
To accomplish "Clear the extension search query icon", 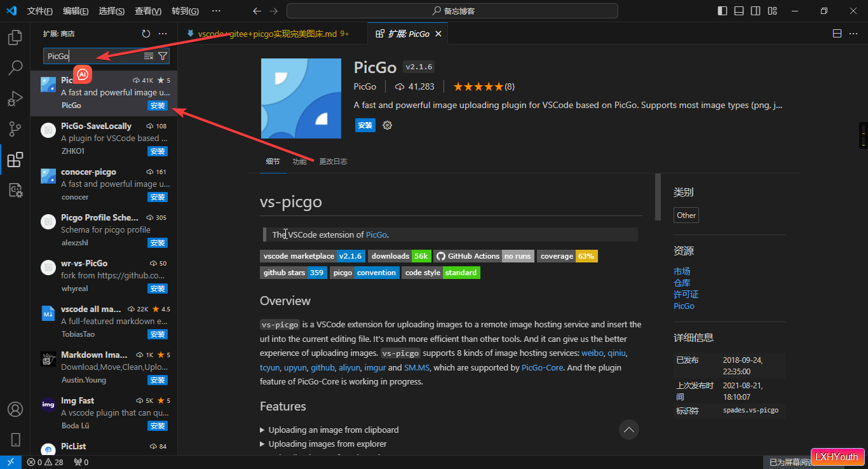I will pos(147,56).
